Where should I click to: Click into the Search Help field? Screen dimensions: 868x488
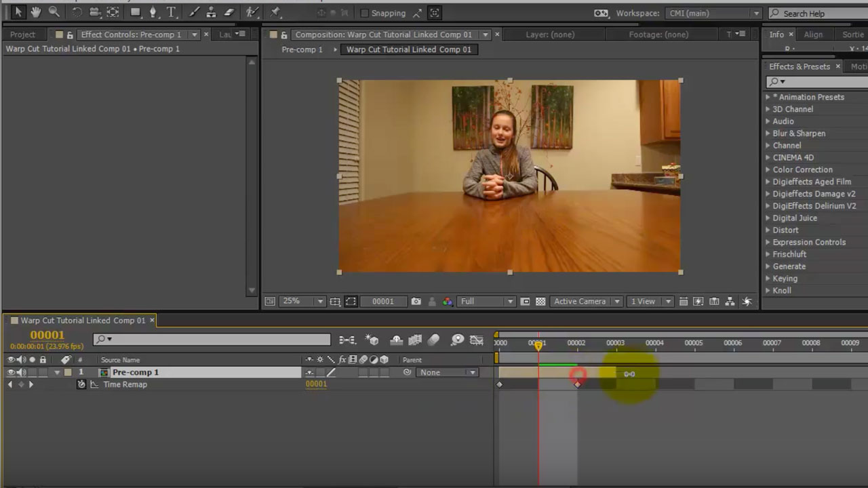pos(818,14)
